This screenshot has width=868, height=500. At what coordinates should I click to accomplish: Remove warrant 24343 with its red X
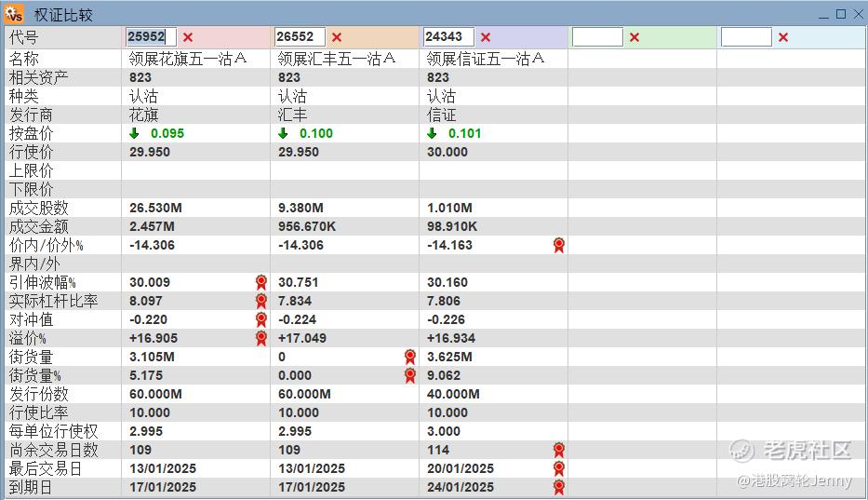(486, 37)
